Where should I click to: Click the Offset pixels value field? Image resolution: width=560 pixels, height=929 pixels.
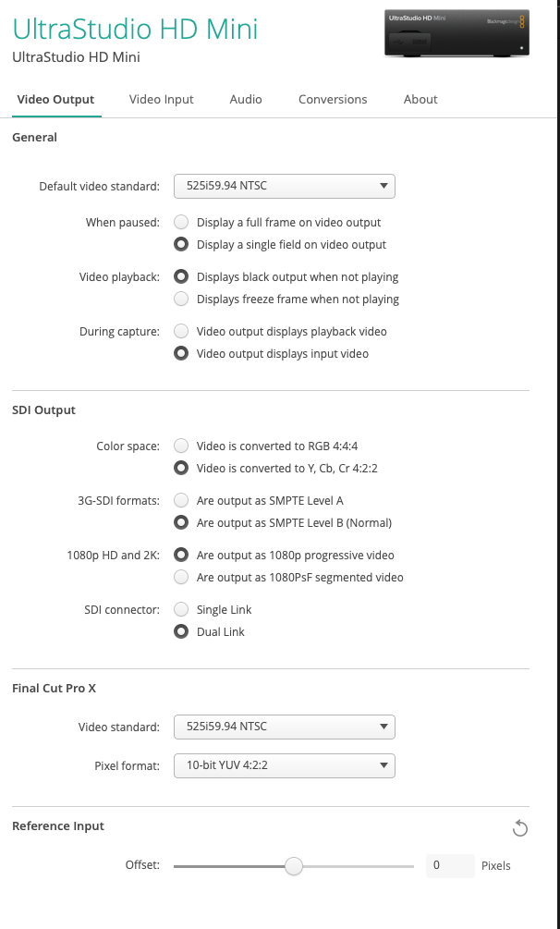pyautogui.click(x=449, y=866)
